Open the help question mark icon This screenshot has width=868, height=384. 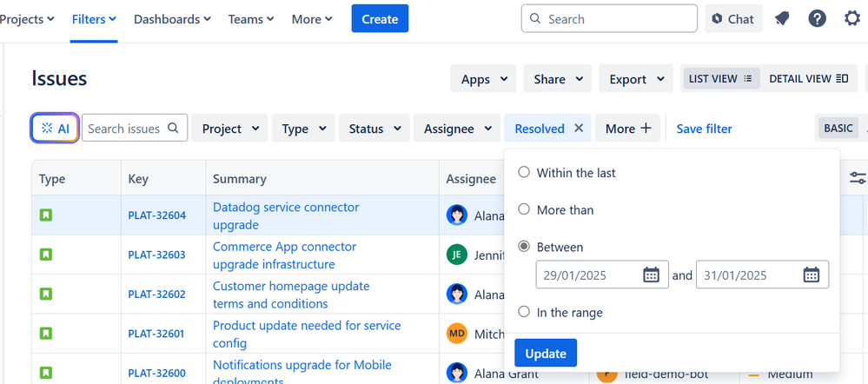pos(817,18)
